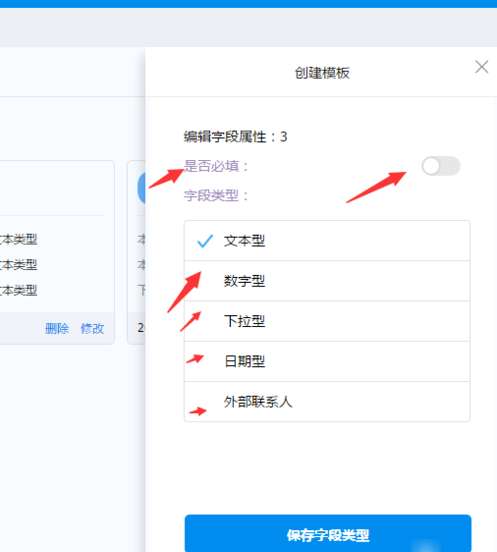Click the 删除 link on template card
The height and width of the screenshot is (552, 497).
coord(57,328)
